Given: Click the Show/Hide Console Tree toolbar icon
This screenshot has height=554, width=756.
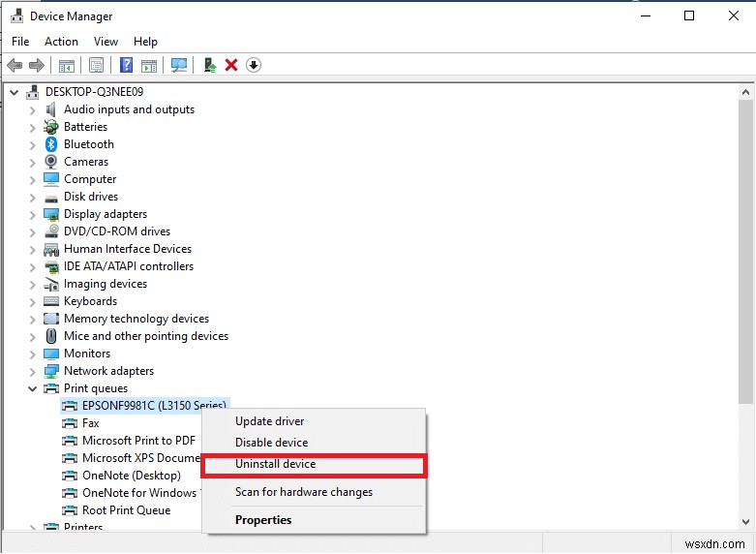Looking at the screenshot, I should [67, 65].
